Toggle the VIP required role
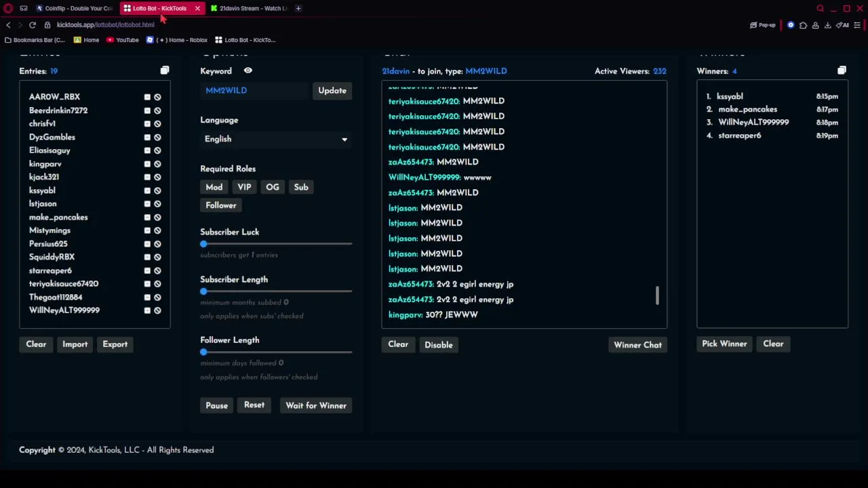The height and width of the screenshot is (488, 868). (244, 187)
